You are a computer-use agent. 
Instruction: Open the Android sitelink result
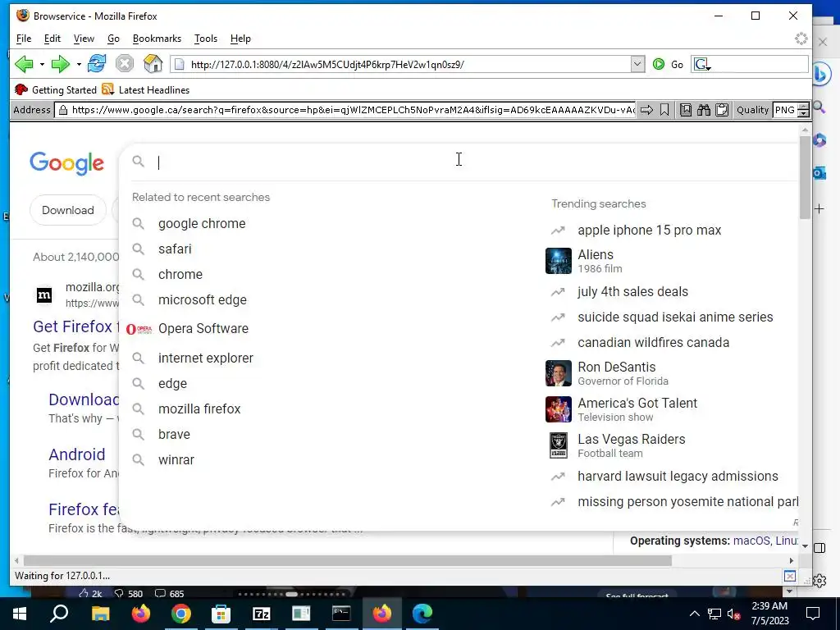coord(76,454)
